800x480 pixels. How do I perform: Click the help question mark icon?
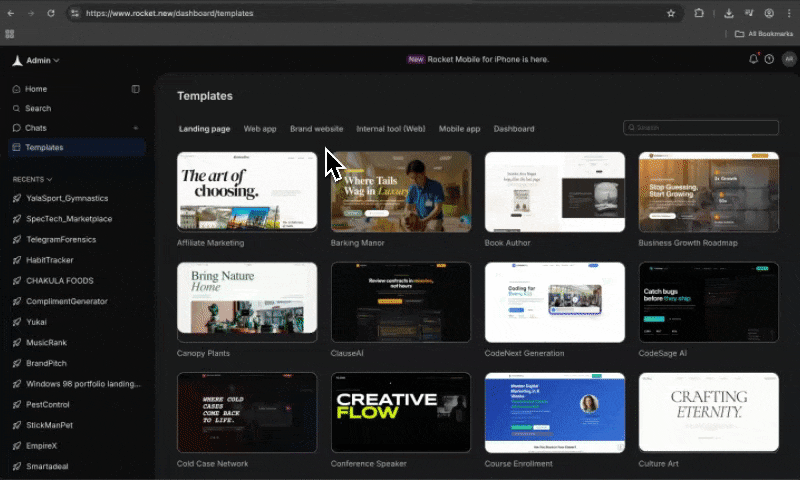tap(769, 60)
